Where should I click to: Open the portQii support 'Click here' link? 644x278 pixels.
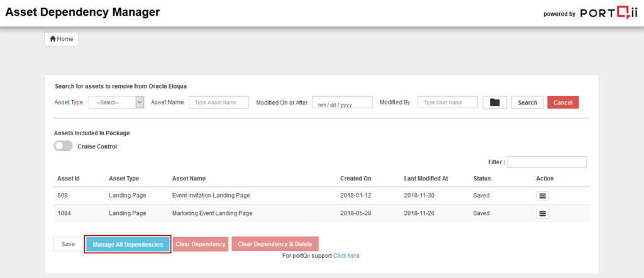(346, 256)
